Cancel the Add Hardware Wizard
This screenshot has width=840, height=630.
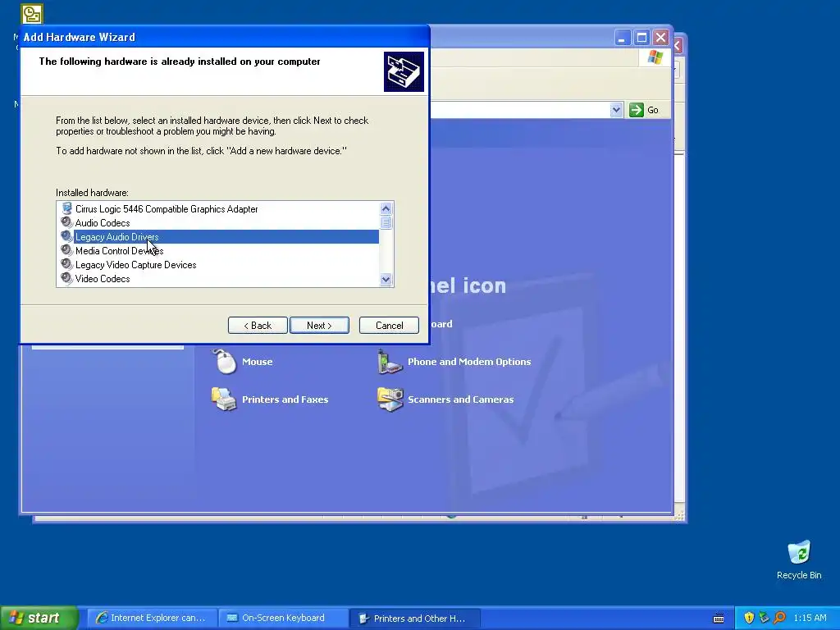click(389, 325)
